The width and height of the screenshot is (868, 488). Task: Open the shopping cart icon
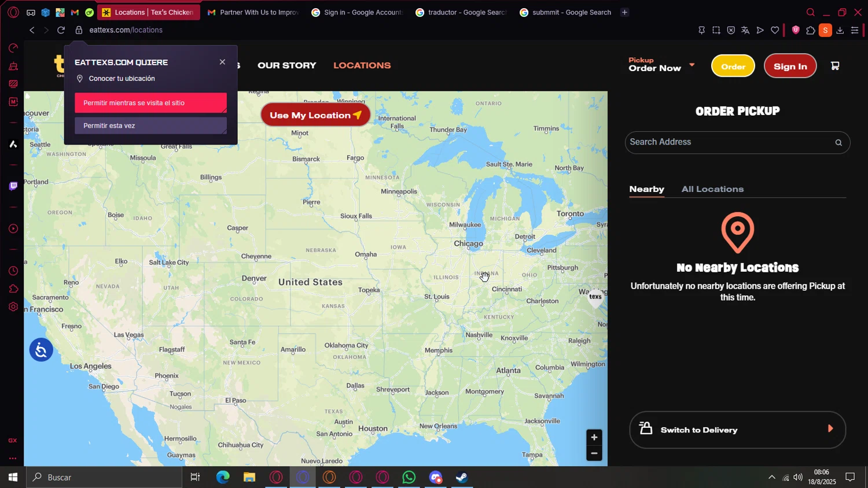click(x=835, y=66)
